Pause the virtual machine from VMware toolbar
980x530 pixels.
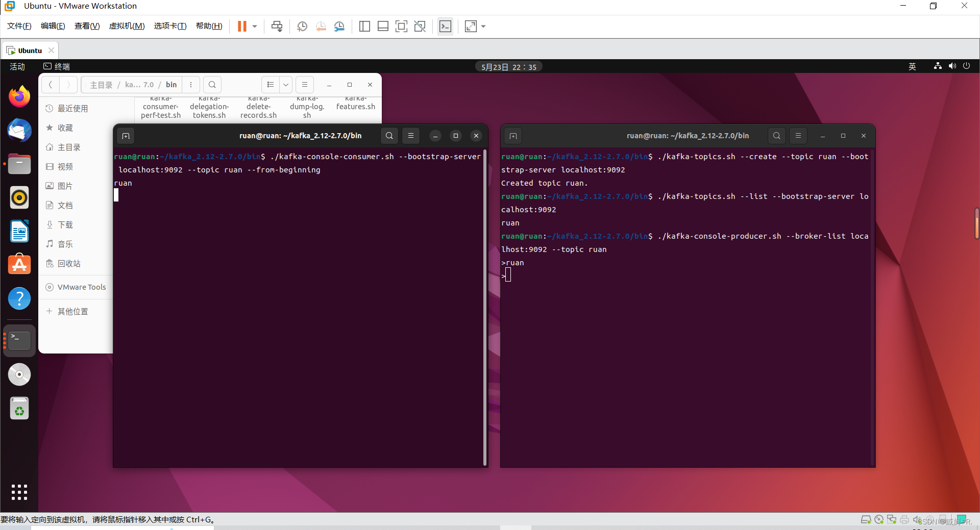point(242,26)
